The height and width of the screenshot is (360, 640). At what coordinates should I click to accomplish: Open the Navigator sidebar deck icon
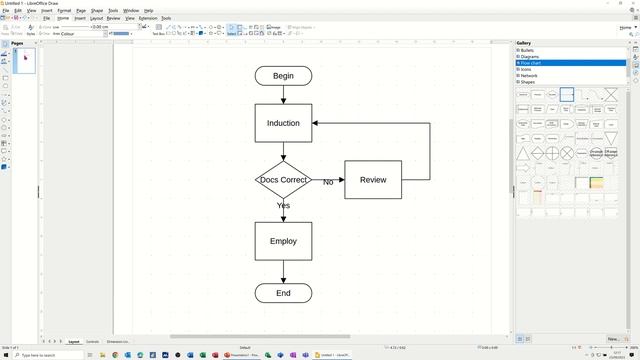636,73
